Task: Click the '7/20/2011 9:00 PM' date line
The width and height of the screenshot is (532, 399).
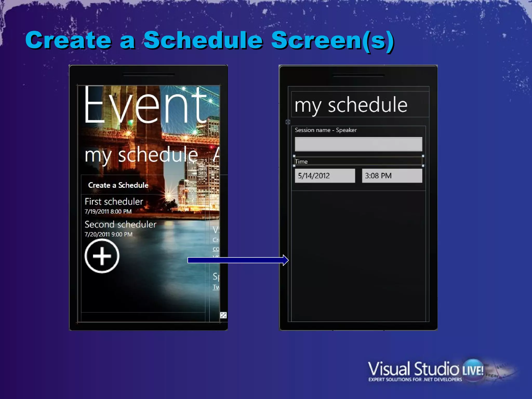Action: [109, 234]
